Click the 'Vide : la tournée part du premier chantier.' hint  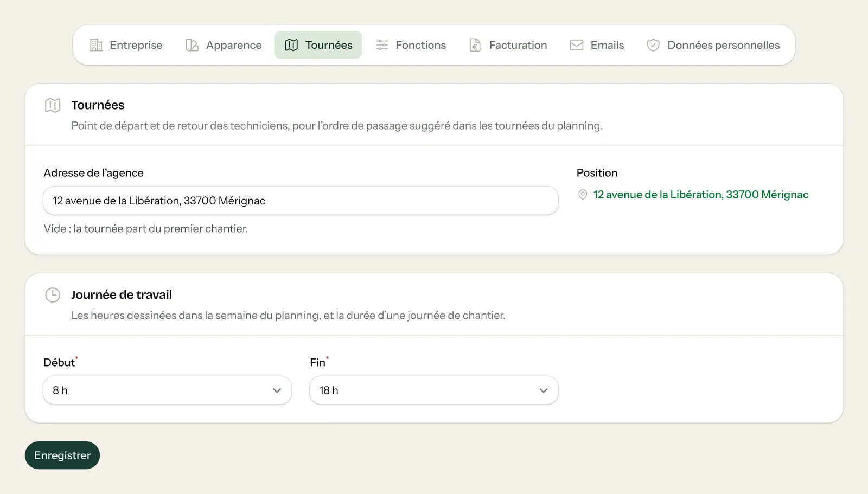pyautogui.click(x=146, y=229)
